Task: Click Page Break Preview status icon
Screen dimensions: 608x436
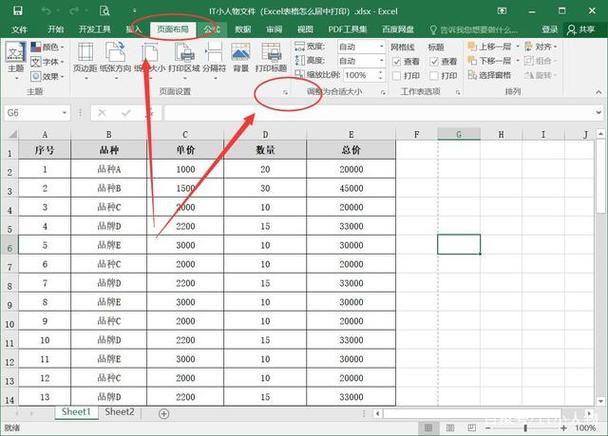Action: click(x=472, y=428)
